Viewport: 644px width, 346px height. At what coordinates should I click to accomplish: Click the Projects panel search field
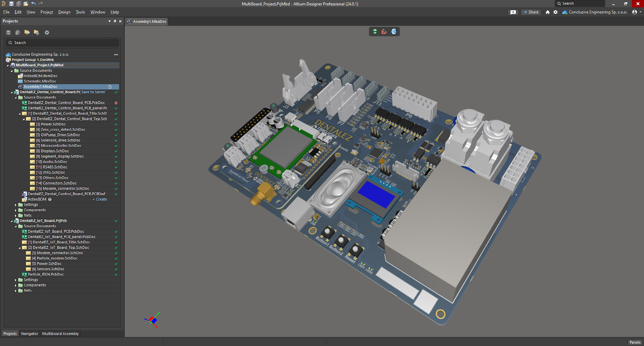tap(62, 43)
